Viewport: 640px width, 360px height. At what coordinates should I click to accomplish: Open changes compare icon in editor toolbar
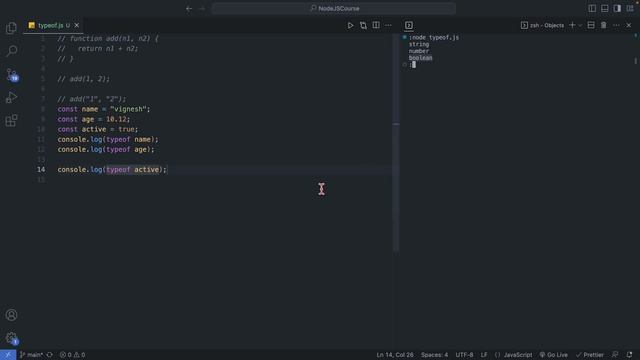(x=363, y=25)
